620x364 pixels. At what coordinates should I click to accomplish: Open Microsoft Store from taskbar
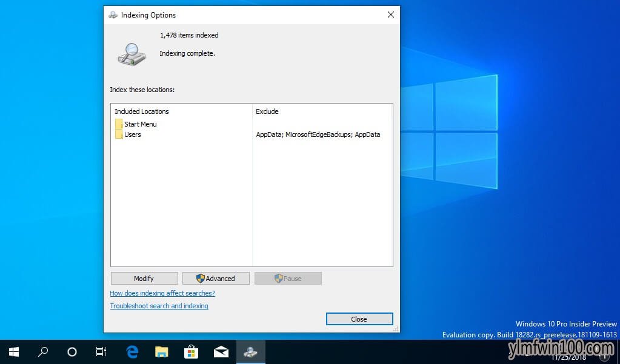(x=191, y=352)
